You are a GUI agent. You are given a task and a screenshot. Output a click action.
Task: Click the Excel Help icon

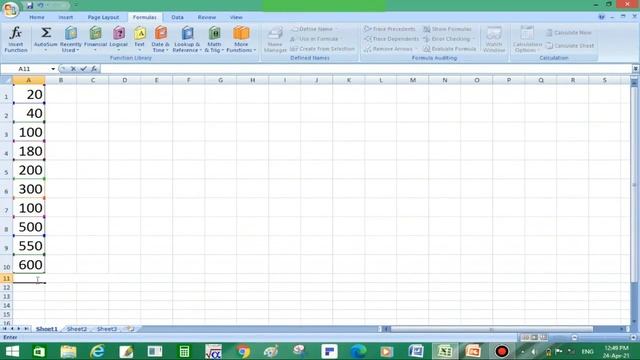point(601,17)
